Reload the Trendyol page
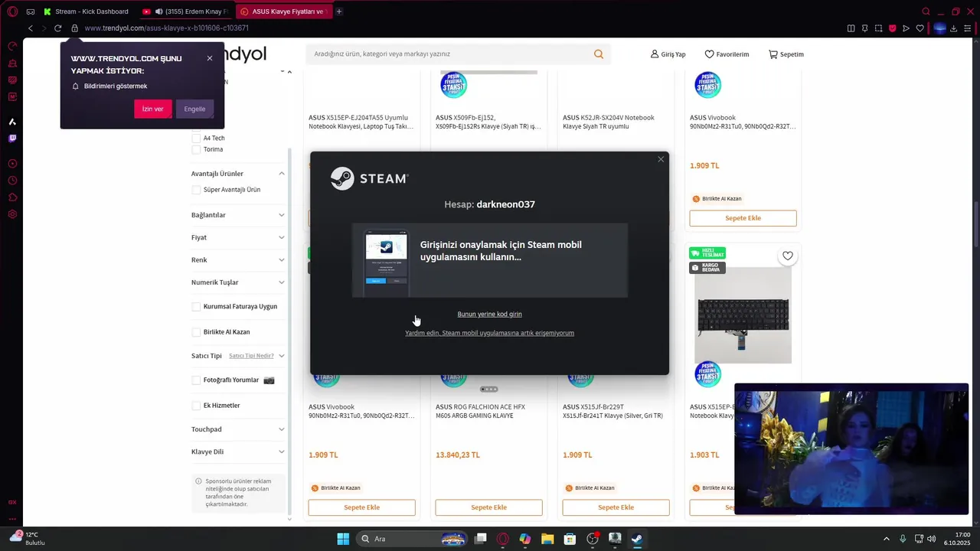 tap(57, 28)
